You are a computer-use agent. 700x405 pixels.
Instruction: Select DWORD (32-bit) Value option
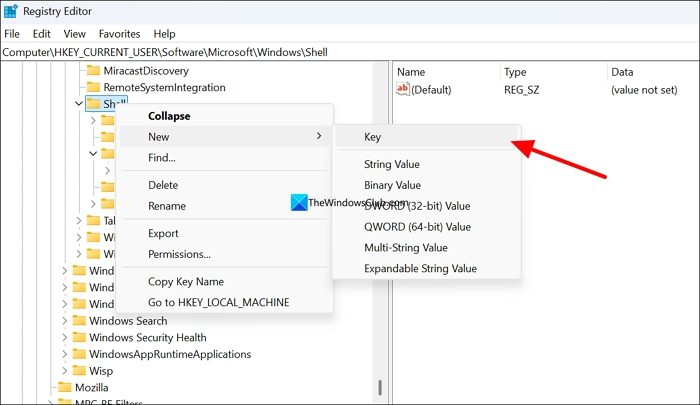tap(417, 206)
